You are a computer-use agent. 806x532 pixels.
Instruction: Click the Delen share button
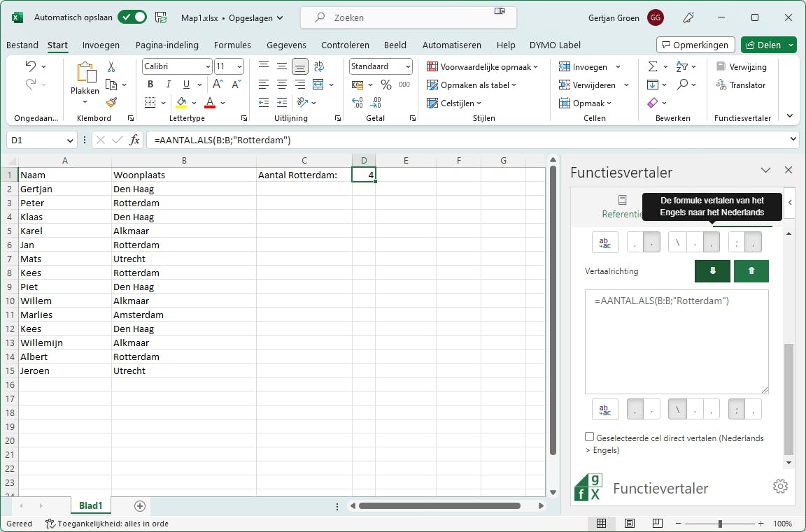pos(763,45)
